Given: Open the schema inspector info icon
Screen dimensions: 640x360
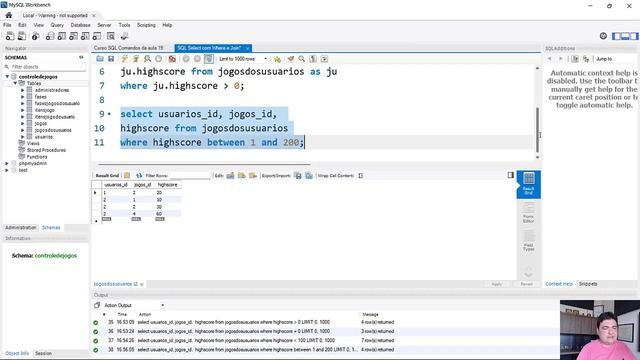Looking at the screenshot, I should (36, 36).
